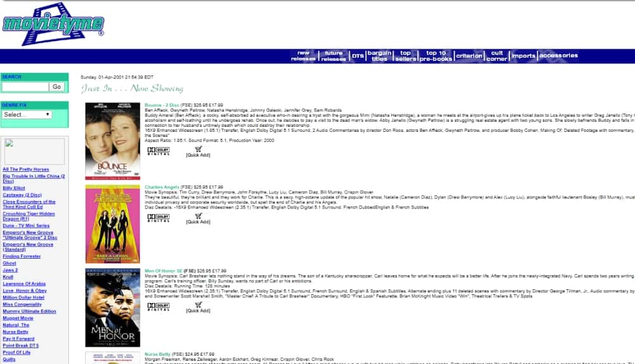The height and width of the screenshot is (364, 635).
Task: Open Big Trouble In Little China link
Action: [x=34, y=179]
